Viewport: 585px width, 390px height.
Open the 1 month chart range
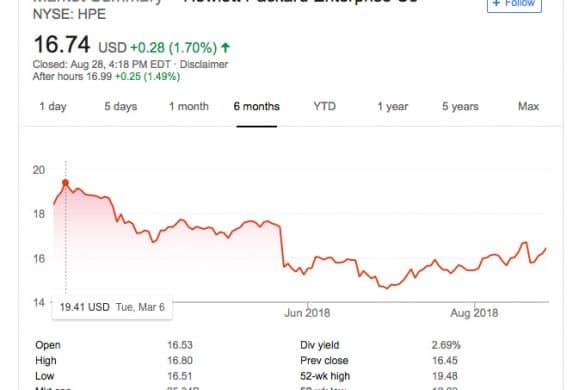pos(189,106)
